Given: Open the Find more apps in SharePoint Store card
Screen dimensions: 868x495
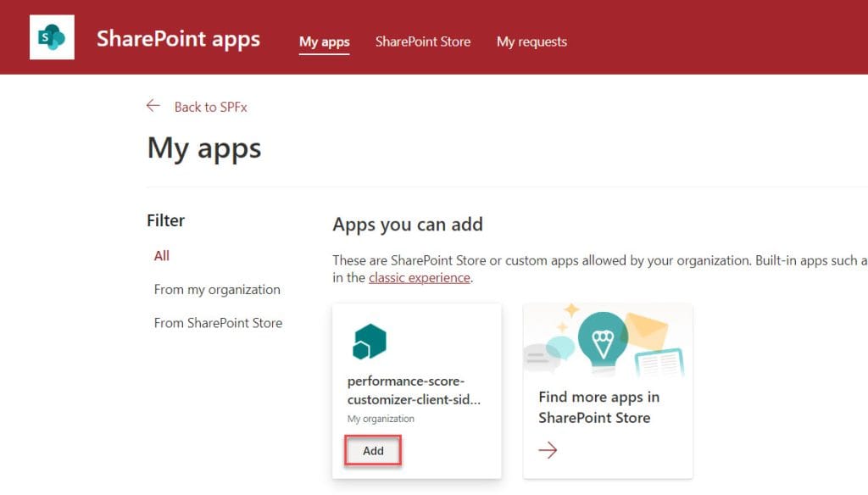Looking at the screenshot, I should pos(608,391).
